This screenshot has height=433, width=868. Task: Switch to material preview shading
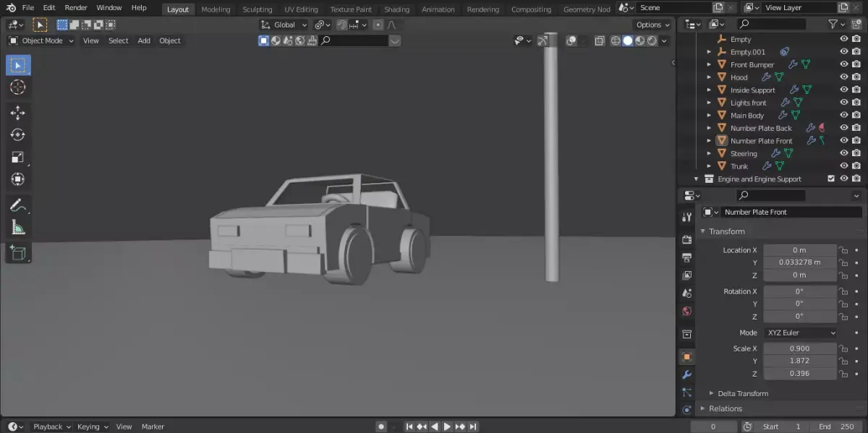[x=639, y=40]
